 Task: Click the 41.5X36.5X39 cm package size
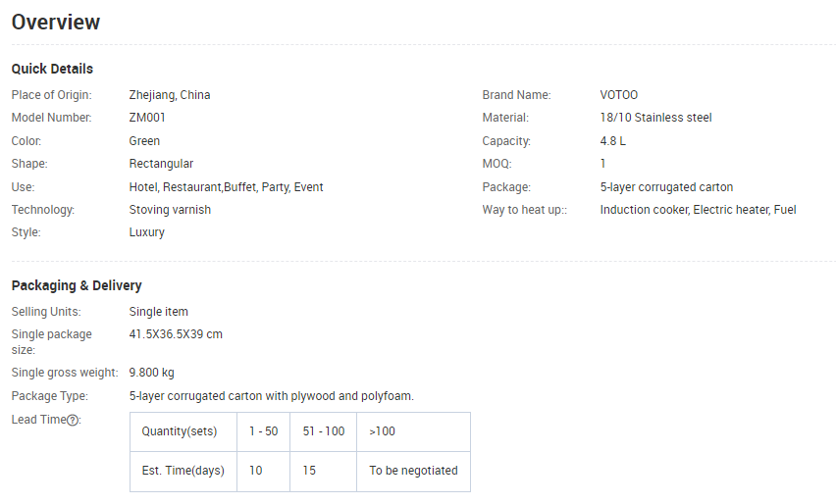tap(176, 334)
